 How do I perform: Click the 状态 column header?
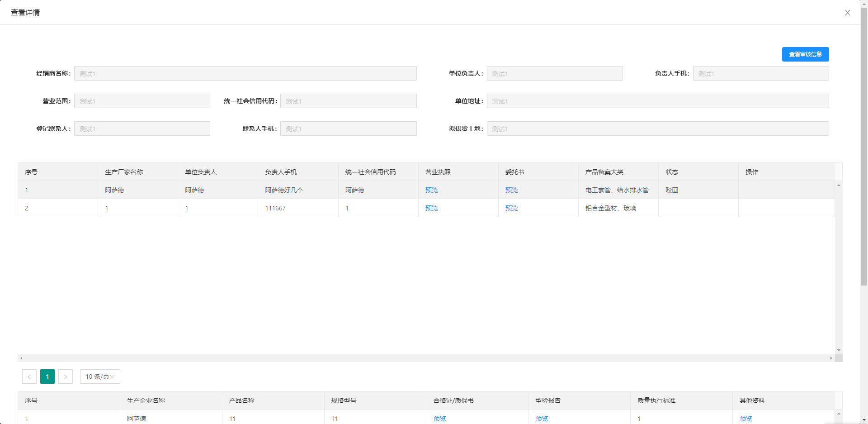click(x=698, y=172)
